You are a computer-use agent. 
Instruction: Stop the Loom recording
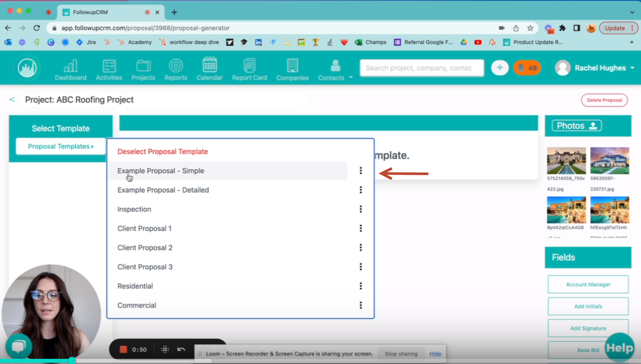tap(123, 349)
